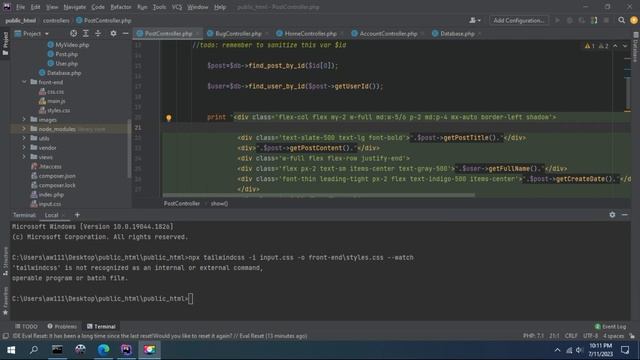The width and height of the screenshot is (640, 360).
Task: Click the taskbar search magnifier icon
Action: click(34, 350)
